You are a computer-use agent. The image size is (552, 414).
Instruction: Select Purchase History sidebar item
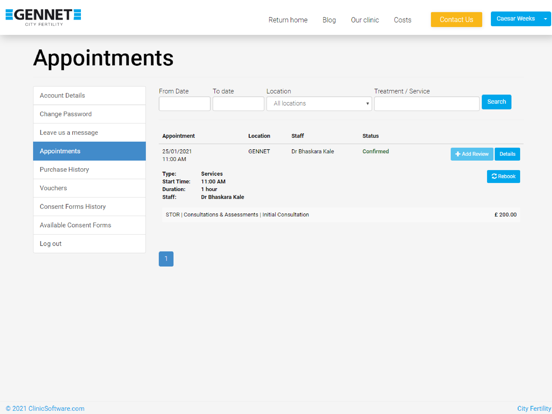click(89, 170)
